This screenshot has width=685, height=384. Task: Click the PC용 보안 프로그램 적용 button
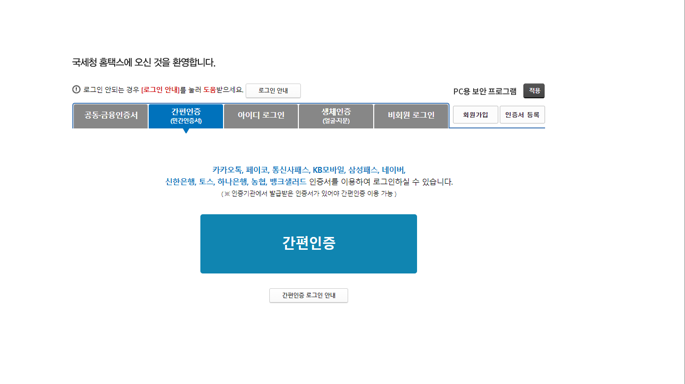(x=534, y=90)
